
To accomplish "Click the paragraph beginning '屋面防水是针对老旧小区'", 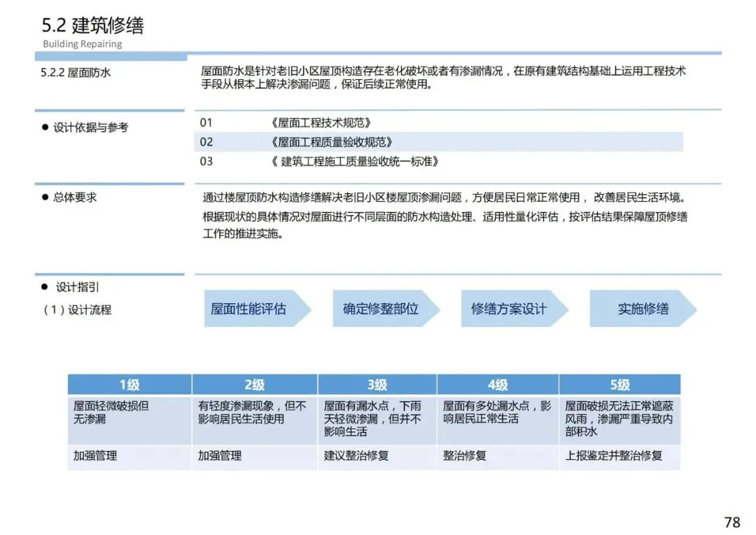I will tap(443, 78).
